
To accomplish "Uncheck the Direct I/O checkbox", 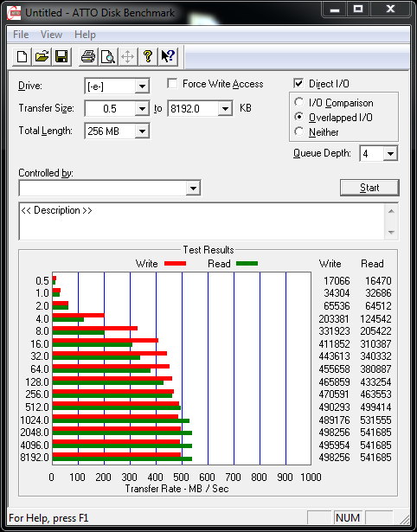I will [x=298, y=83].
